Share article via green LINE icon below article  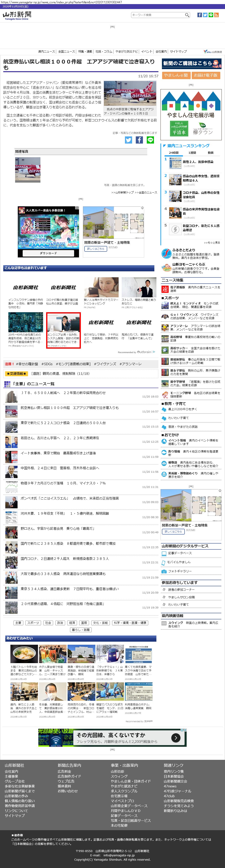click(x=150, y=140)
